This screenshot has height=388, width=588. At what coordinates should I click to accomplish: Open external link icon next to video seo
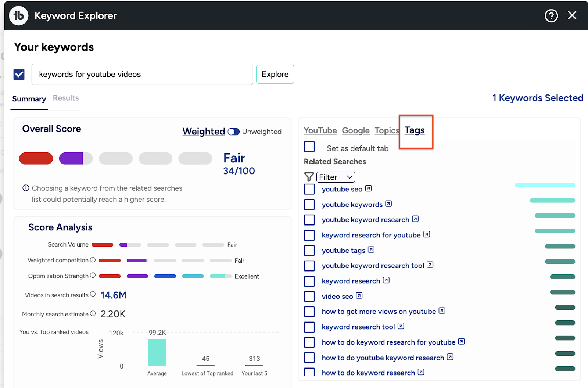(x=359, y=296)
